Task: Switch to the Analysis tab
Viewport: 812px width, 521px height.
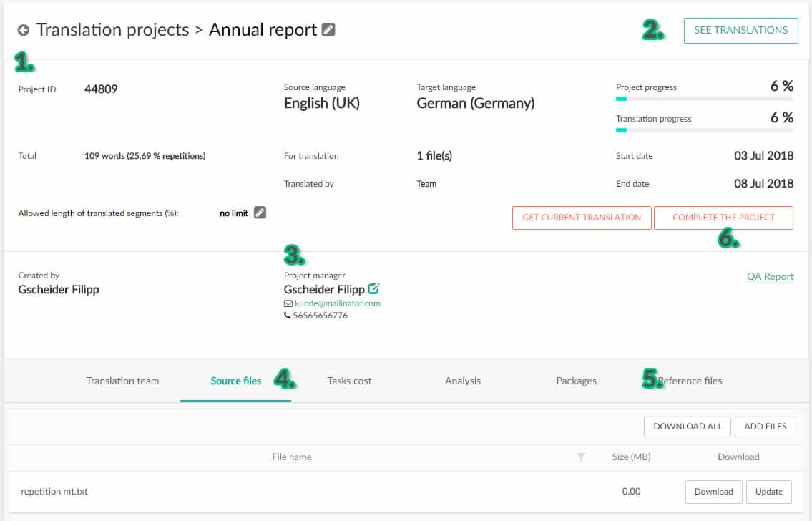Action: coord(463,381)
